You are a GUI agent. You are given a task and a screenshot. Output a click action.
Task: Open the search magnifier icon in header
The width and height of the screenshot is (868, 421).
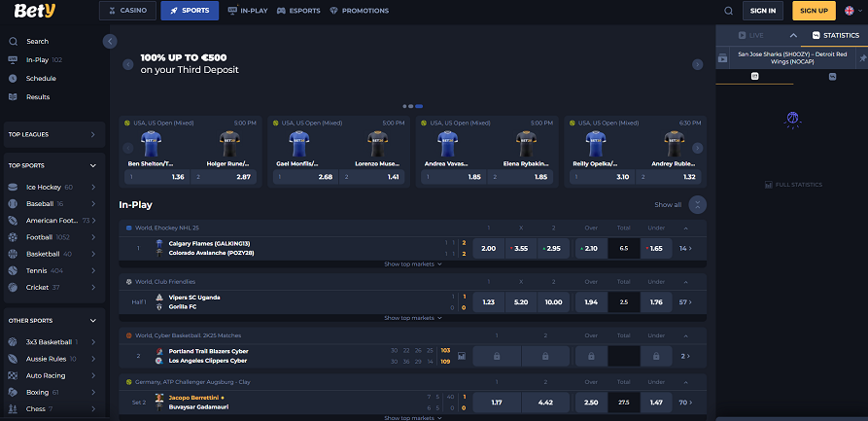728,11
